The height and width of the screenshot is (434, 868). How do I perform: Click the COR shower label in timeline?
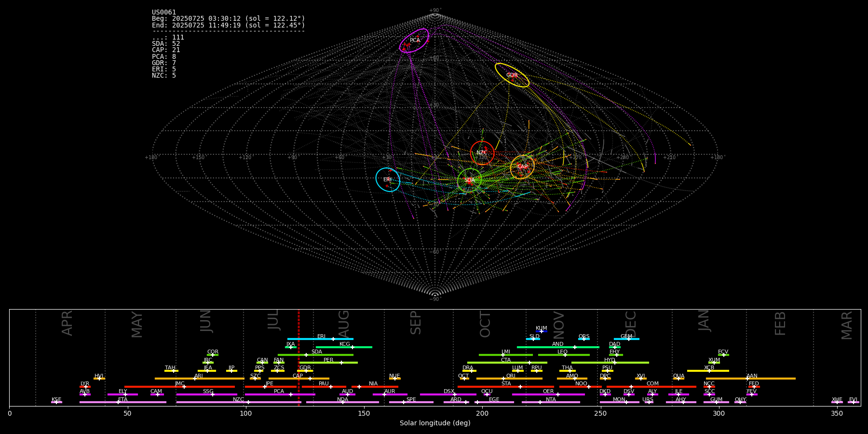[x=213, y=352]
